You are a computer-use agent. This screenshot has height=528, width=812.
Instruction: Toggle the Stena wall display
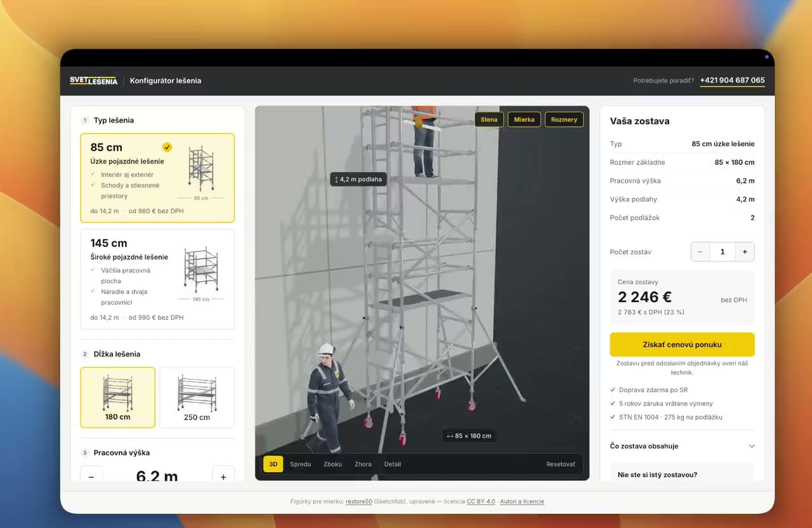tap(489, 119)
